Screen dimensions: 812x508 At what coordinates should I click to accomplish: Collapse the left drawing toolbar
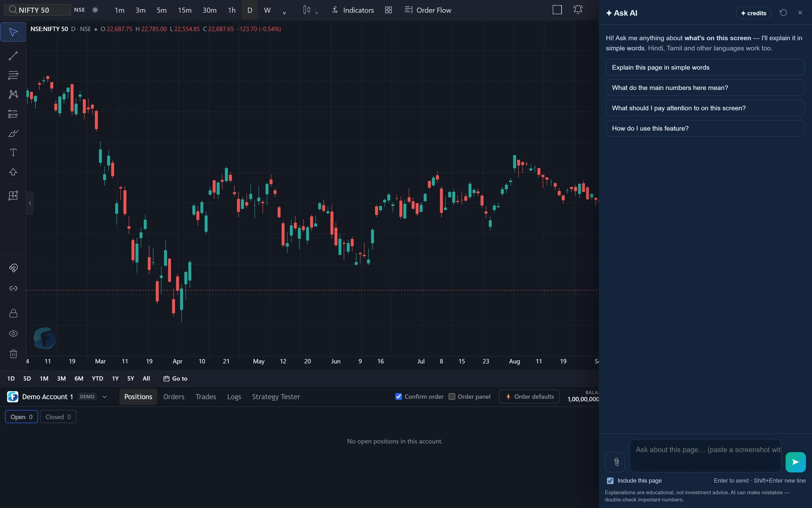pos(30,203)
